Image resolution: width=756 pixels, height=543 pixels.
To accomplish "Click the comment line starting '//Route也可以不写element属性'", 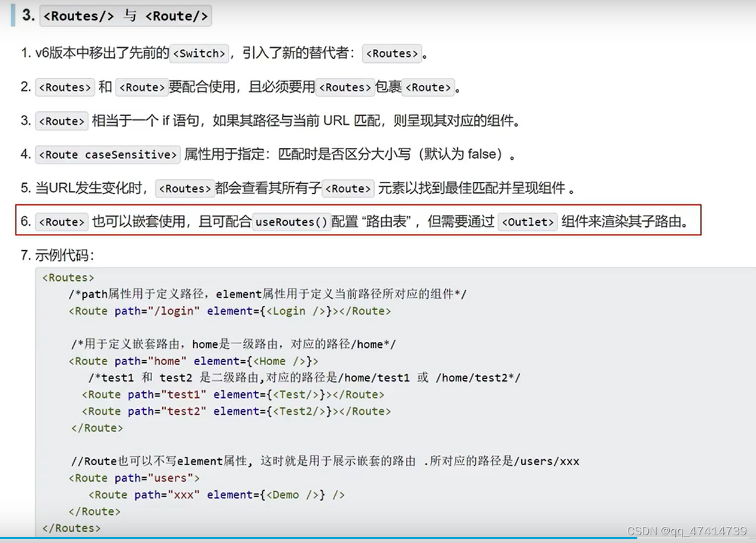I will 325,461.
